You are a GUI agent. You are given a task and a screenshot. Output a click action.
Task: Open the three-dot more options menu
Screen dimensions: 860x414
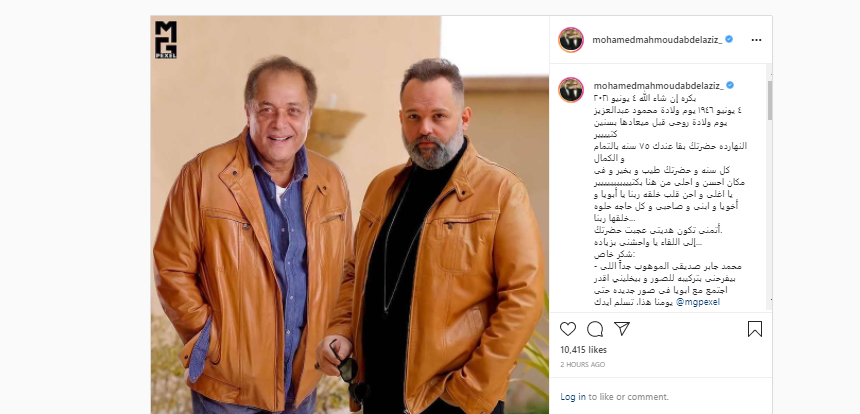tap(756, 40)
